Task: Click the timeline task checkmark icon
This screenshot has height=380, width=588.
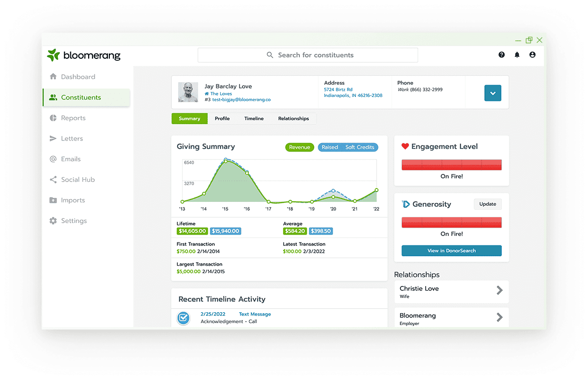Action: pyautogui.click(x=184, y=318)
